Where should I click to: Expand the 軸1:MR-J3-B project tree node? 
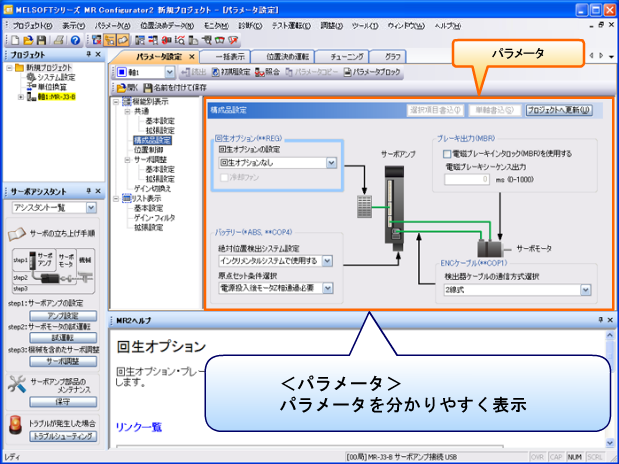(21, 97)
